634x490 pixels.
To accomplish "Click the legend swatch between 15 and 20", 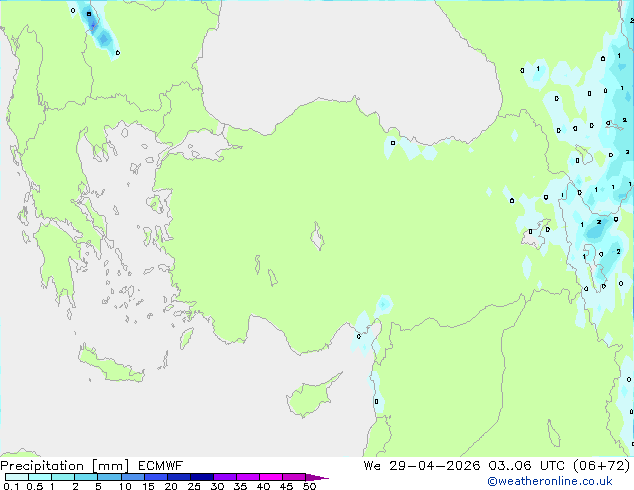I will [156, 477].
